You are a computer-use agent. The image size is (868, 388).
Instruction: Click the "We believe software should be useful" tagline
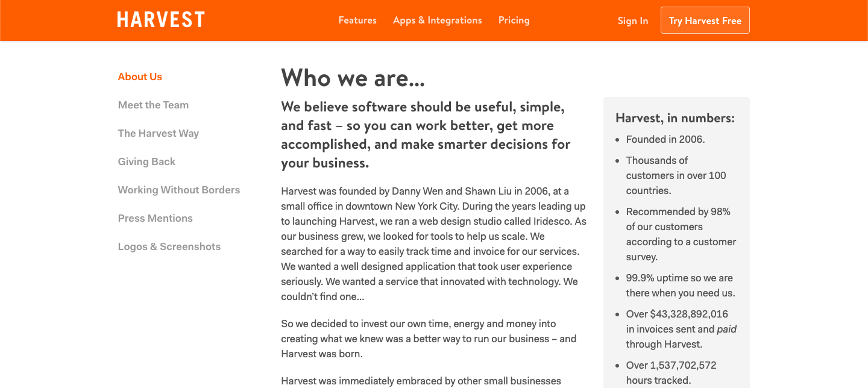[x=426, y=135]
